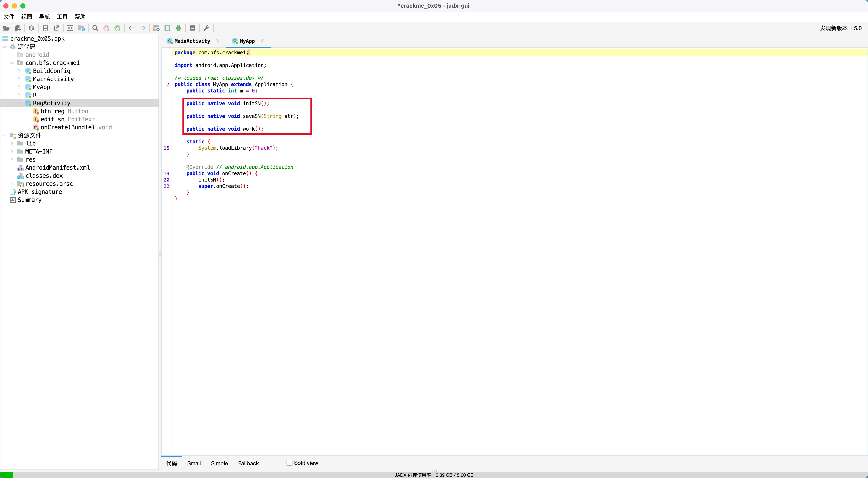Expand the lib folder node

pyautogui.click(x=12, y=144)
